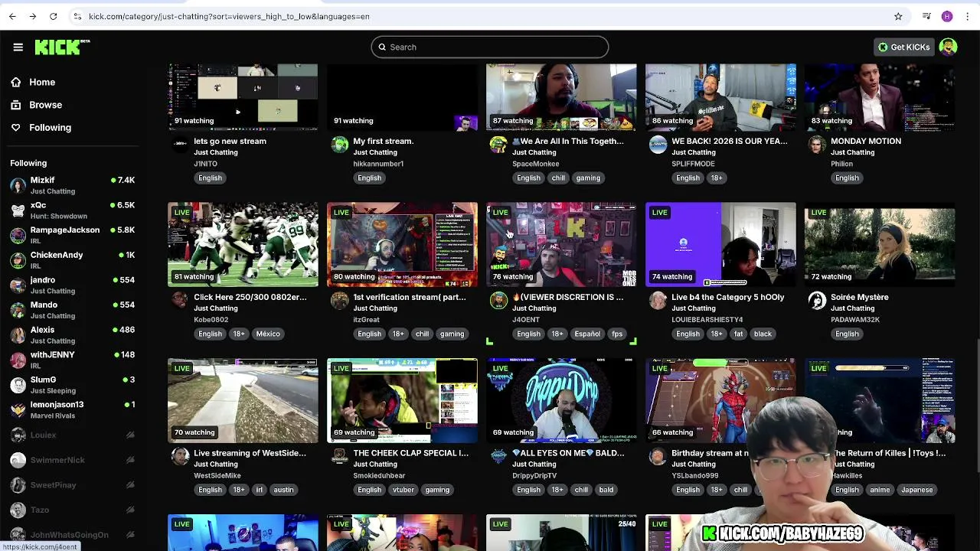The image size is (980, 551).
Task: Open DrippyDripTV stream thumbnail
Action: click(561, 401)
